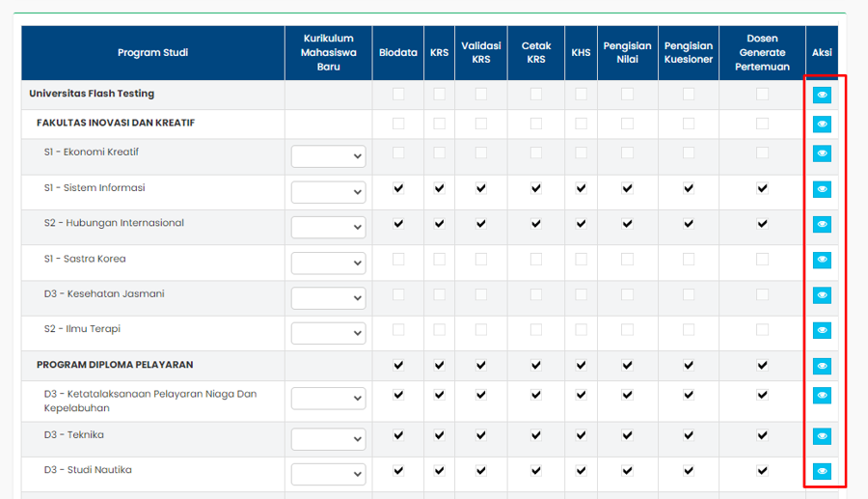Viewport: 868px width, 499px height.
Task: Click the Dosen Generate Pertemuan column header
Action: coord(762,53)
